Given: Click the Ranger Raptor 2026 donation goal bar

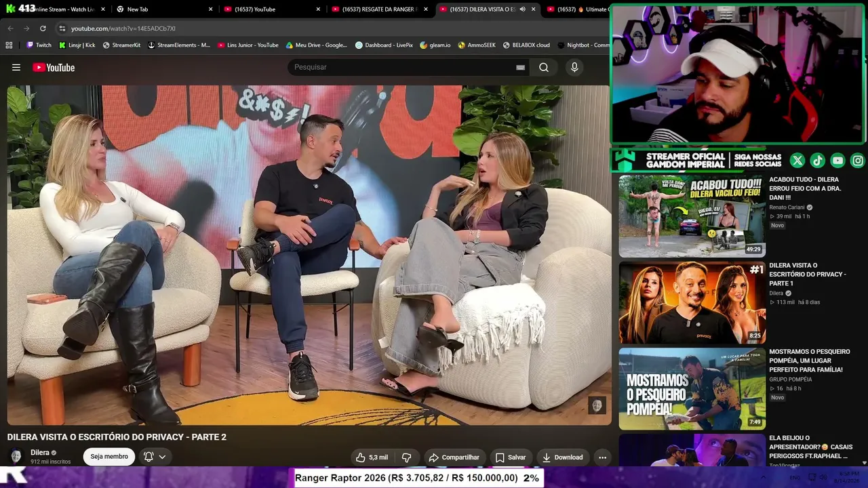Looking at the screenshot, I should point(418,478).
